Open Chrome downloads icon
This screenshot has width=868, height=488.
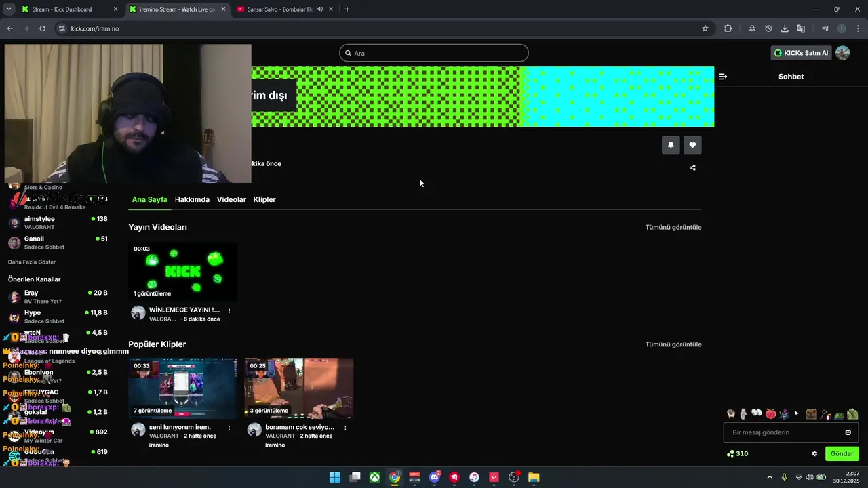[x=785, y=28]
